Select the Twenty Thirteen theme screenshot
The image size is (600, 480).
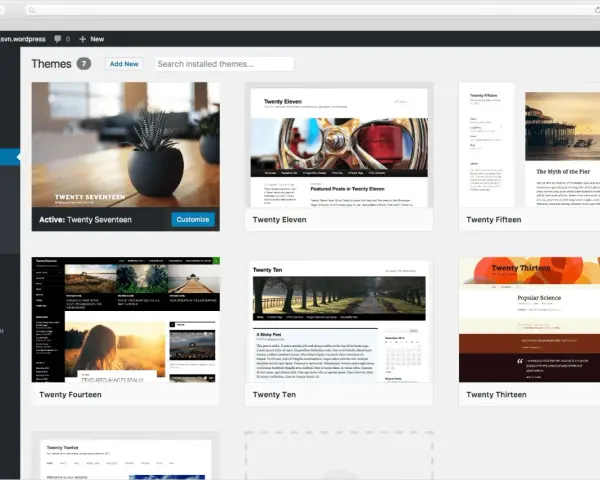click(x=529, y=320)
